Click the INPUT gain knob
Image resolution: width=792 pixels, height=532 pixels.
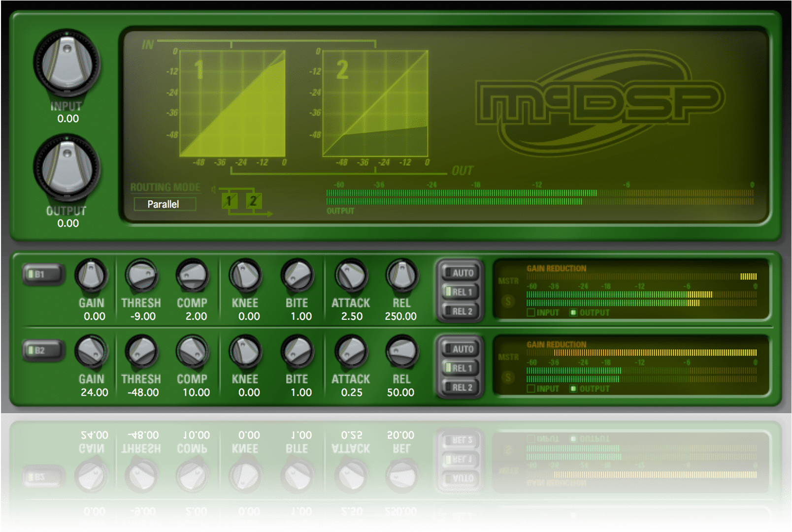[x=67, y=63]
